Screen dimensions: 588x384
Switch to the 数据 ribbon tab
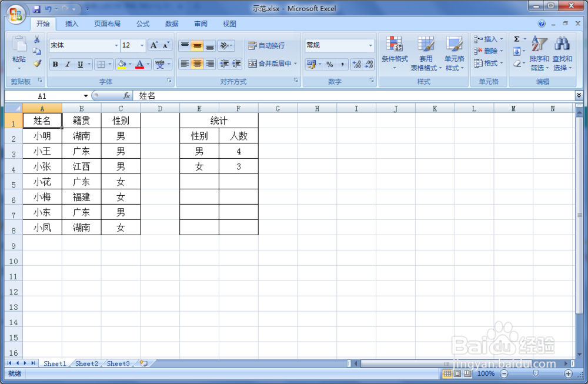[x=172, y=24]
